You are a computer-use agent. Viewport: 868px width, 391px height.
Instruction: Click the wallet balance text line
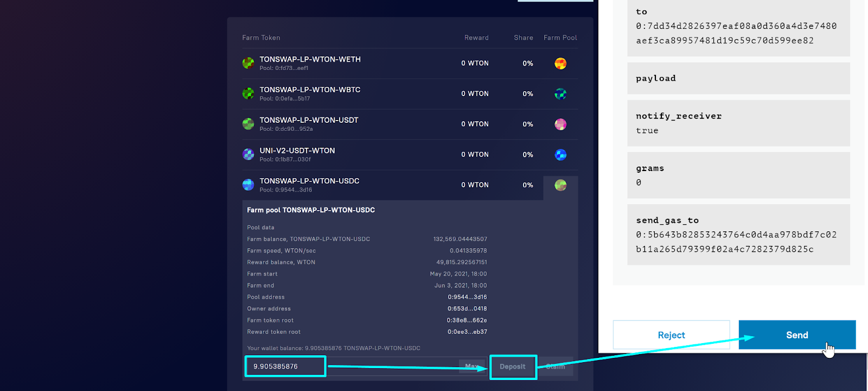(x=334, y=348)
